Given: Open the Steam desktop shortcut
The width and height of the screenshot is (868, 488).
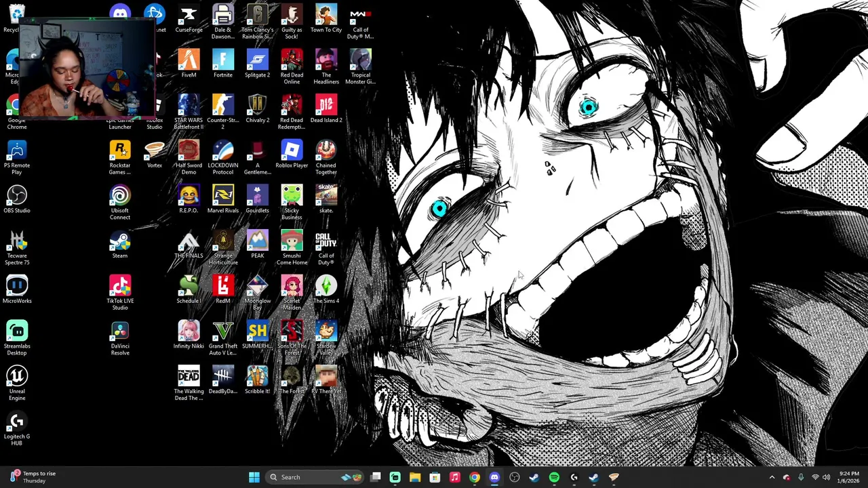Looking at the screenshot, I should (120, 245).
